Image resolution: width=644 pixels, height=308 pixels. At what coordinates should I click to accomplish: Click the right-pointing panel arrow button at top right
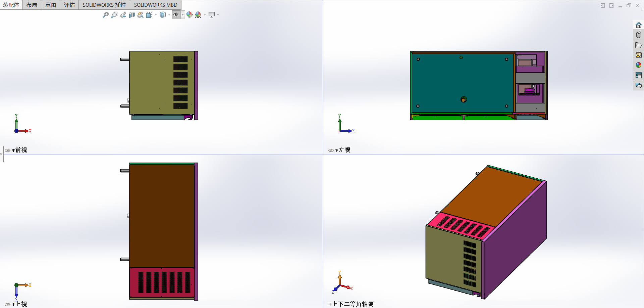(x=611, y=5)
